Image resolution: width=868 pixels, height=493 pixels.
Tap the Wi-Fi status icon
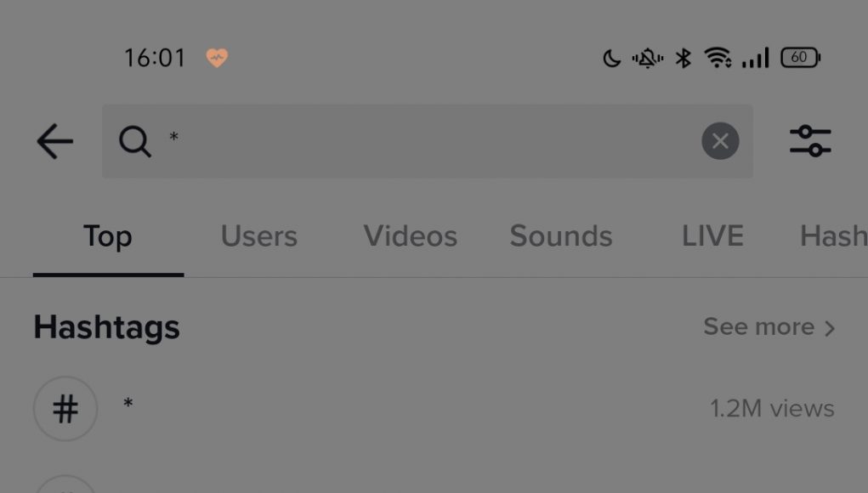tap(718, 58)
